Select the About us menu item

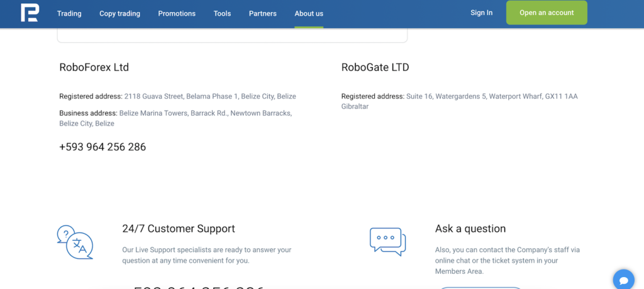pyautogui.click(x=309, y=14)
